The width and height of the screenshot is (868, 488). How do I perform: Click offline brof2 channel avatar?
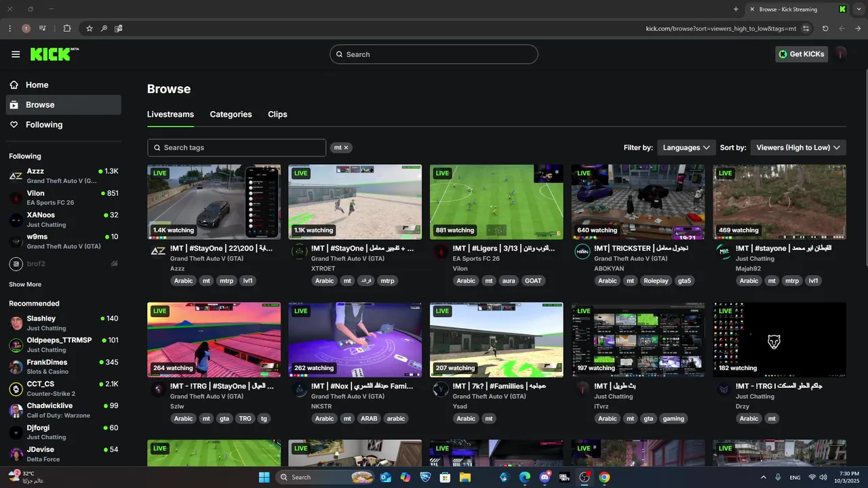point(16,264)
